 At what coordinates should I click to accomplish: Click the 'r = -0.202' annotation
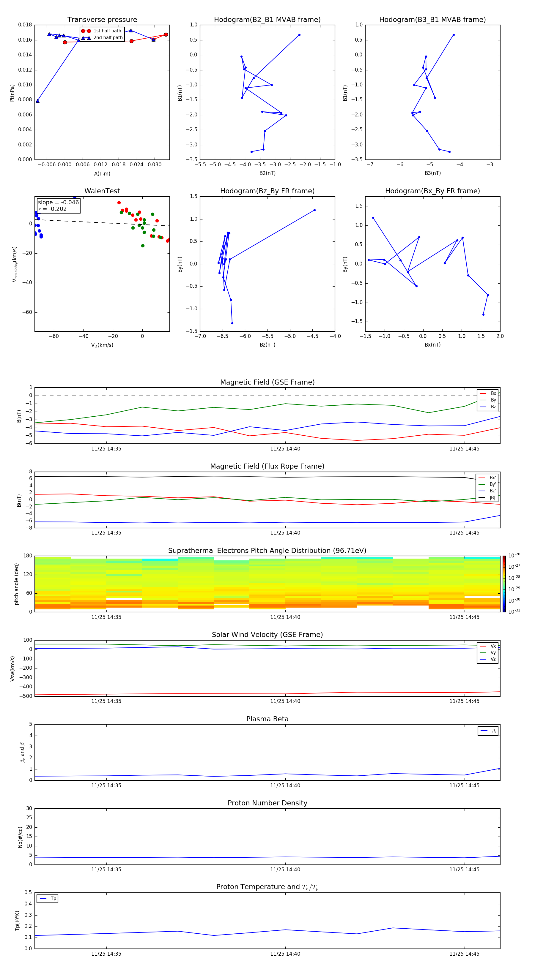click(53, 209)
